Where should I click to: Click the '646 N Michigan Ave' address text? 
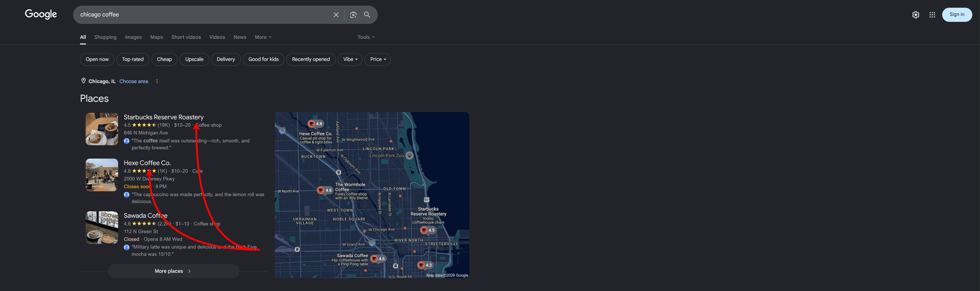tap(146, 133)
